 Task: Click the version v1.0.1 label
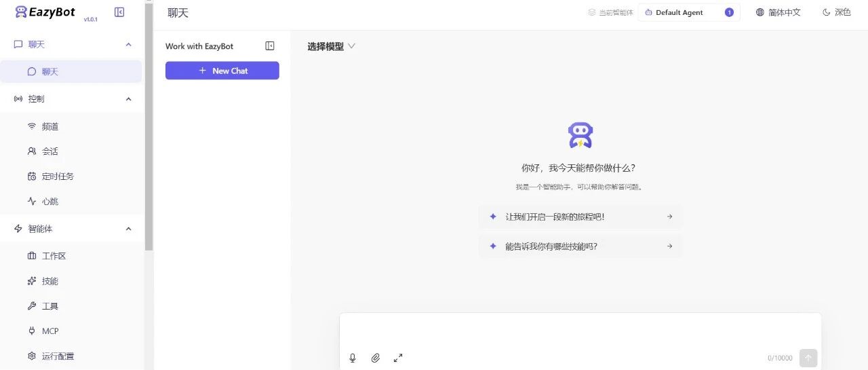91,20
